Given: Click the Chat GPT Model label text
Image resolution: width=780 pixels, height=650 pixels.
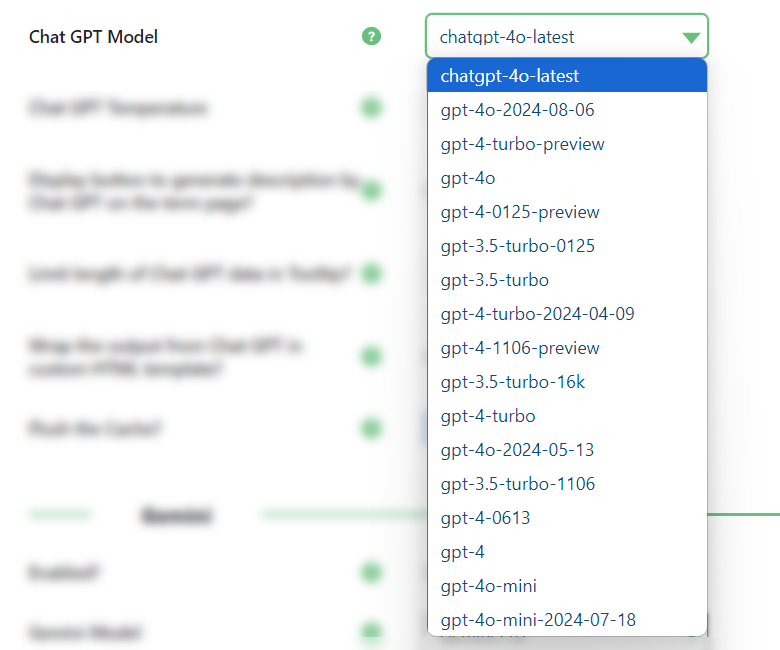Looking at the screenshot, I should coord(94,37).
